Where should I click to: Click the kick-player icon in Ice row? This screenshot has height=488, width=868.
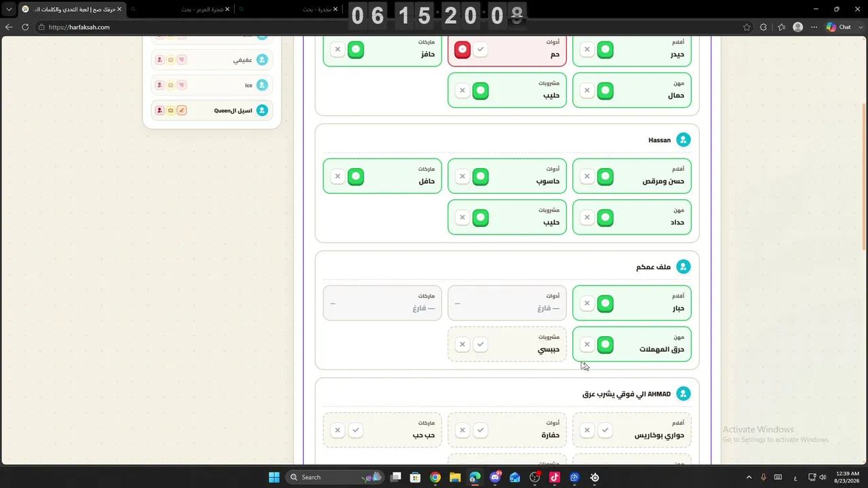click(159, 85)
